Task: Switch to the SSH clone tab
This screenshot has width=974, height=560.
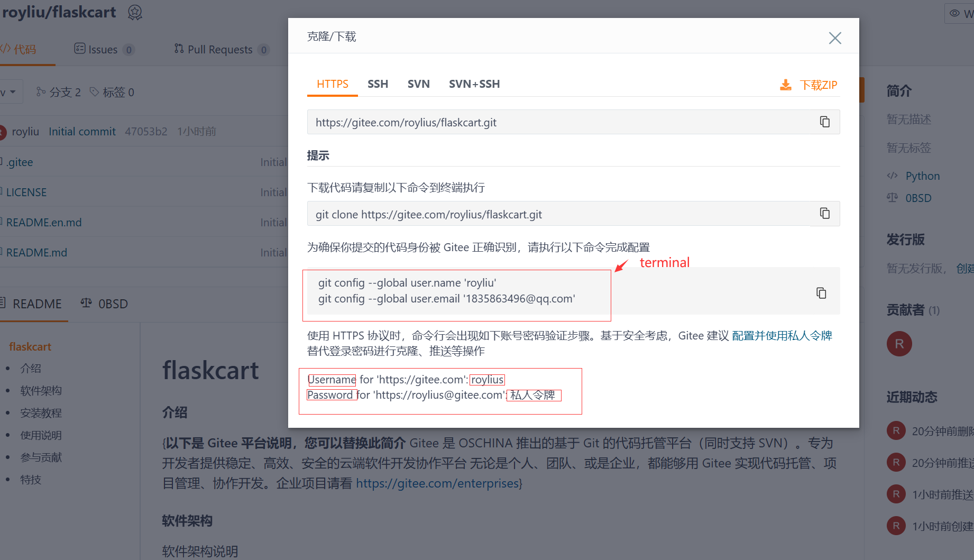Action: tap(378, 84)
